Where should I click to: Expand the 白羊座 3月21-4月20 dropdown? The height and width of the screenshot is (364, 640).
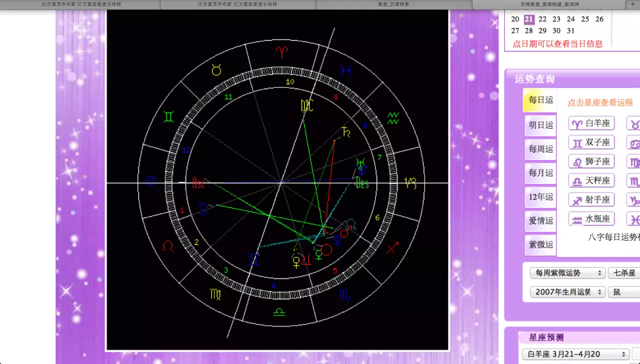(x=575, y=354)
